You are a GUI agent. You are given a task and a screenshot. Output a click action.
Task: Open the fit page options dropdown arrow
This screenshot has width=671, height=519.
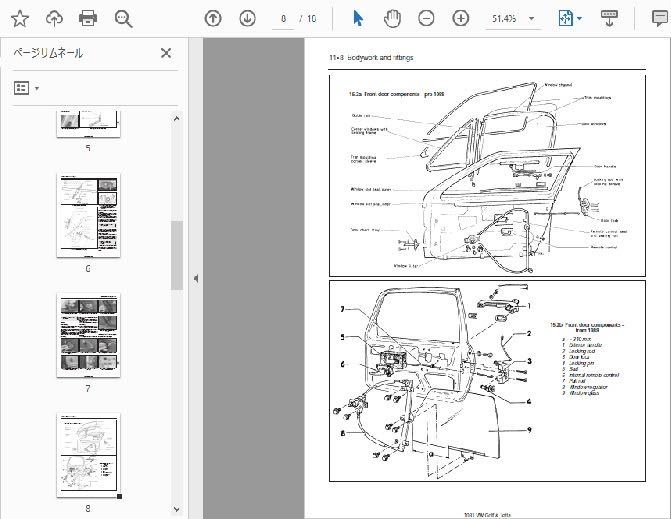click(579, 18)
